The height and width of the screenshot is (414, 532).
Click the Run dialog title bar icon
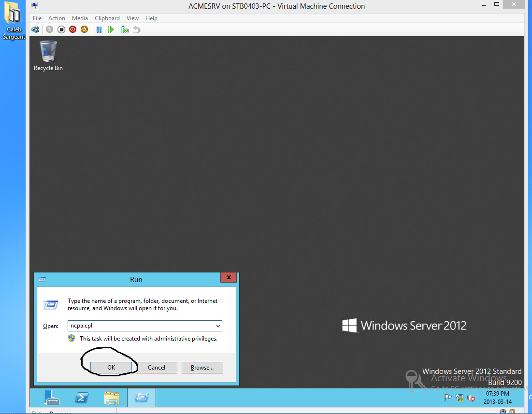click(x=43, y=279)
